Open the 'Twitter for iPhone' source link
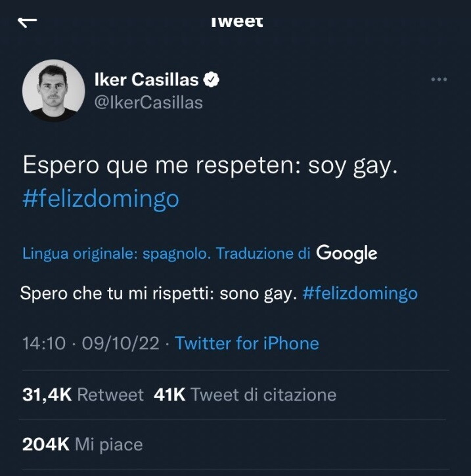This screenshot has height=476, width=471. tap(247, 343)
